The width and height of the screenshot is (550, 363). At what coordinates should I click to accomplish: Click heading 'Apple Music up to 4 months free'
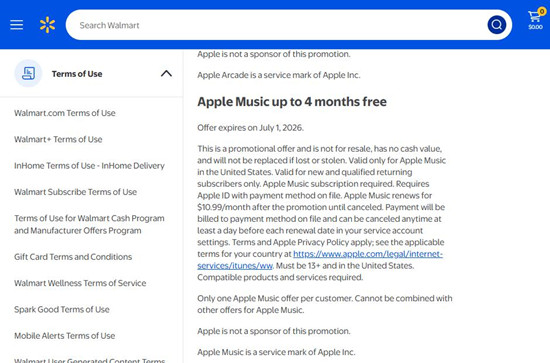pyautogui.click(x=292, y=102)
